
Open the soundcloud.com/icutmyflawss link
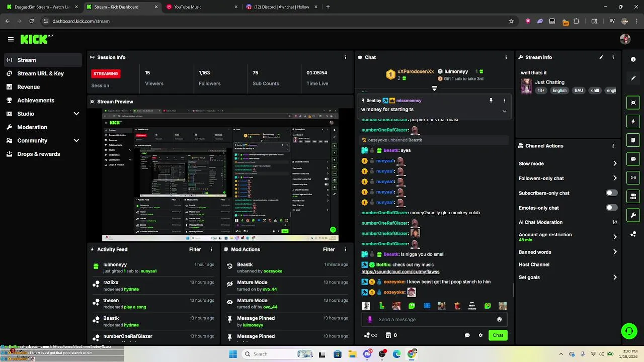(400, 271)
